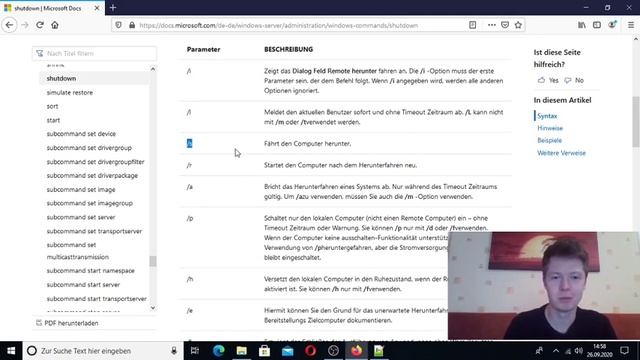Open subcommand set server
Screen dimensions: 640x360
pos(81,217)
